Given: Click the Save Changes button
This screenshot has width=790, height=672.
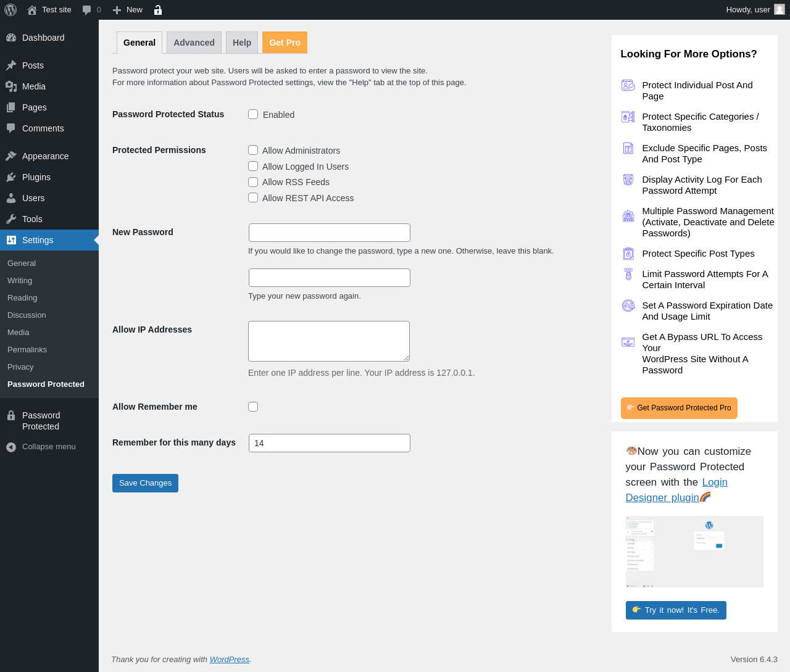Looking at the screenshot, I should [145, 483].
